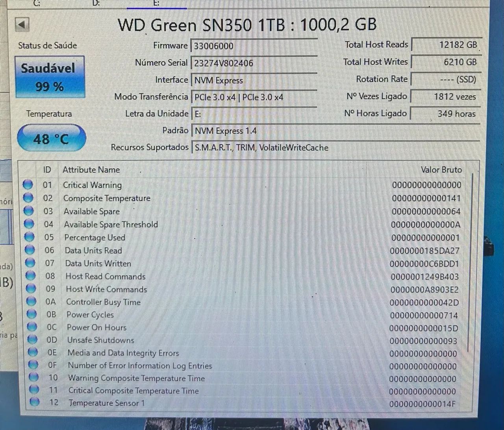The image size is (504, 430).
Task: Click status circle for Host Read Commands
Action: tap(31, 276)
